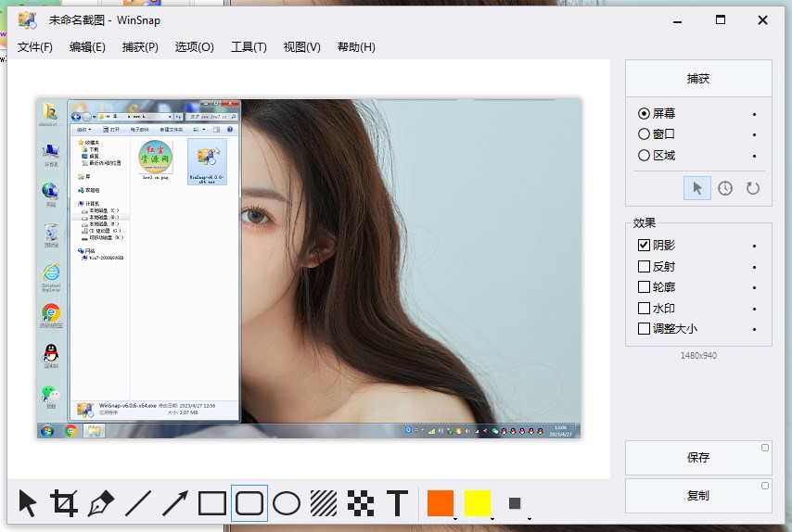The height and width of the screenshot is (532, 792).
Task: Select the Text tool (T icon)
Action: click(397, 503)
